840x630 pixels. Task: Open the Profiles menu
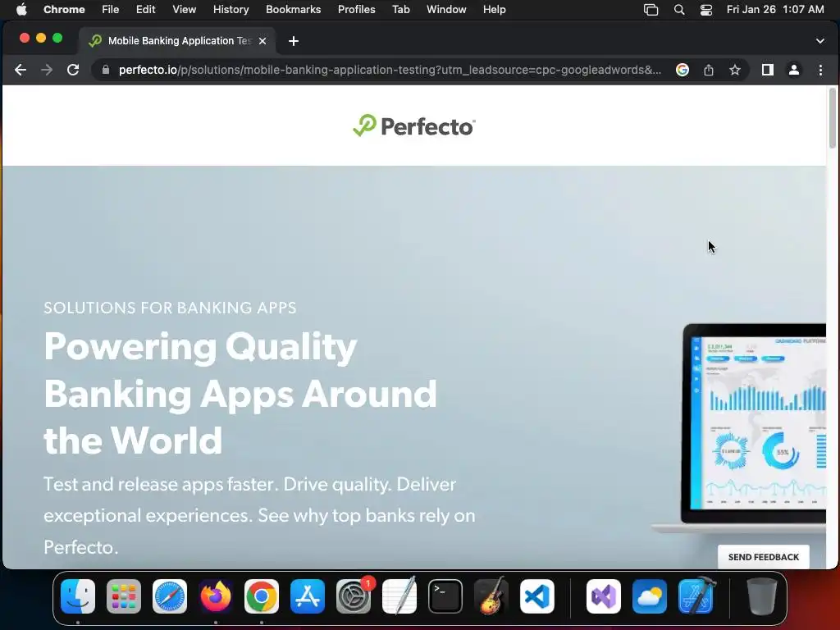(x=356, y=9)
